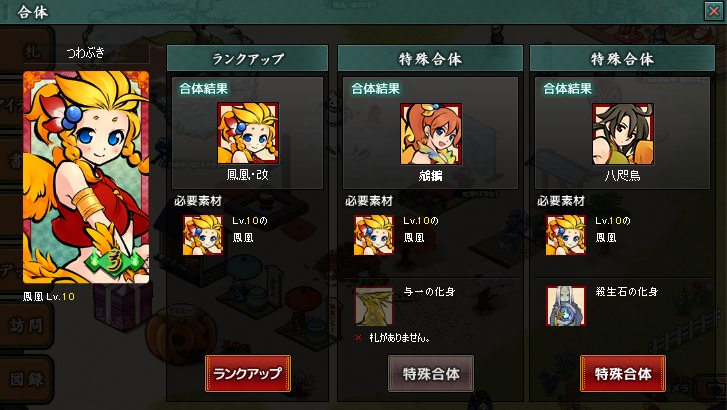This screenshot has height=410, width=727.
Task: Click the red 特殊合体 button for 八咫烏
Action: tap(623, 373)
